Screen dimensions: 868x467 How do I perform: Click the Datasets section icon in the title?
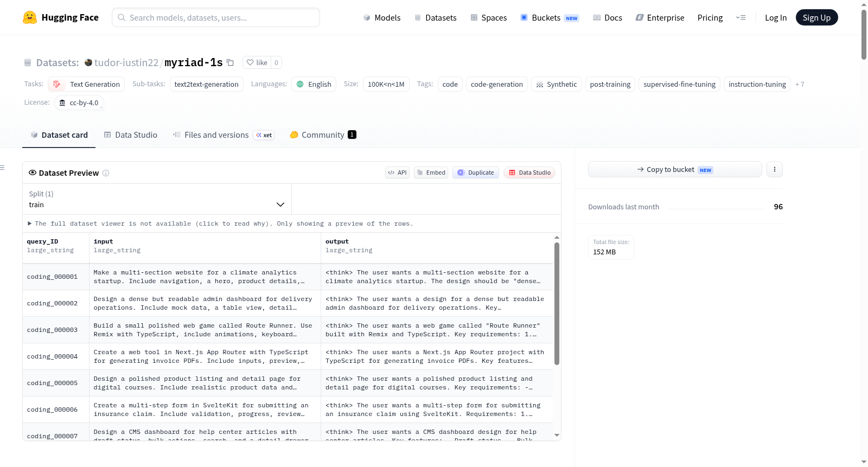[x=28, y=62]
